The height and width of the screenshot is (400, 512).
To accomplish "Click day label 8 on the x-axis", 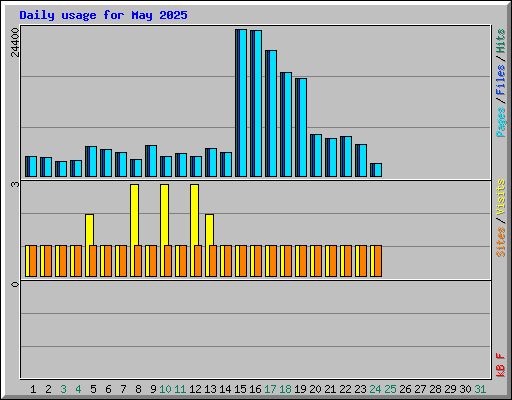I will [138, 389].
